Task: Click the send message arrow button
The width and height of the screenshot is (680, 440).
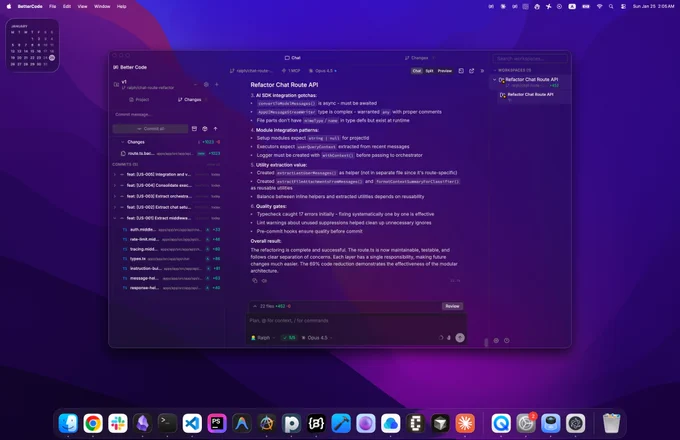Action: pos(460,338)
